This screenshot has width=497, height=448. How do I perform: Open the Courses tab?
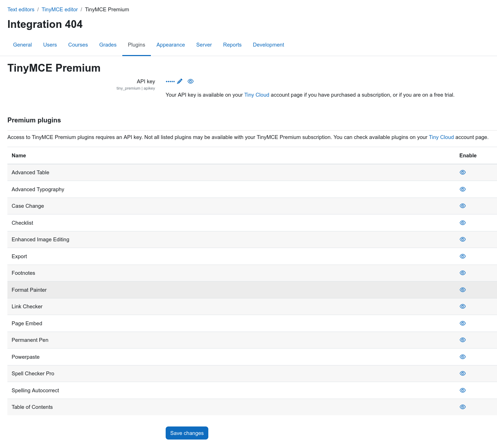pos(78,45)
